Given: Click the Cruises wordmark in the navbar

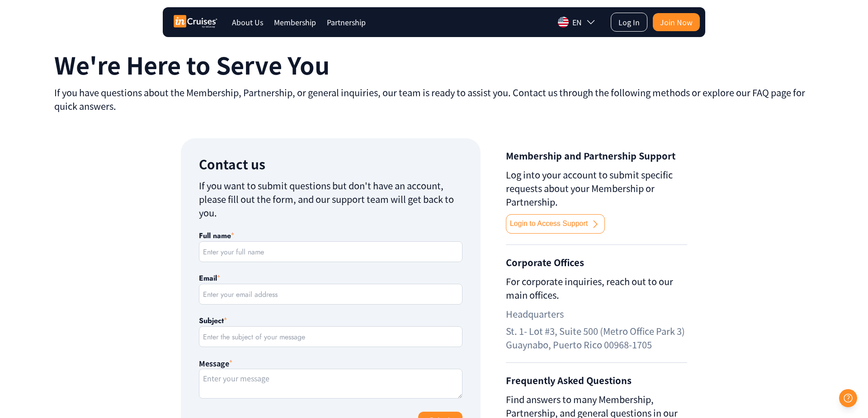Looking at the screenshot, I should coord(203,21).
